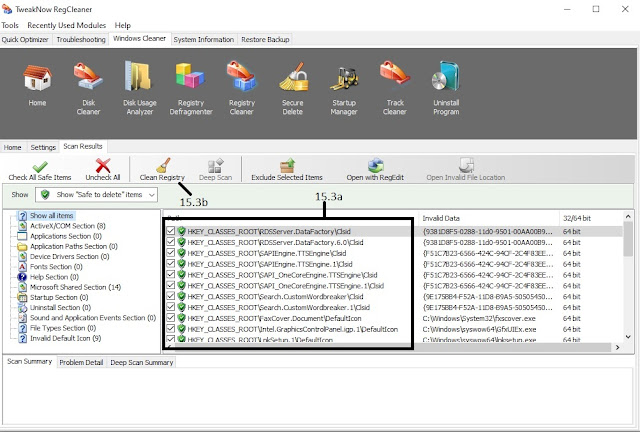Select Application Paths Section (0)
Image resolution: width=640 pixels, height=432 pixels.
coord(74,246)
